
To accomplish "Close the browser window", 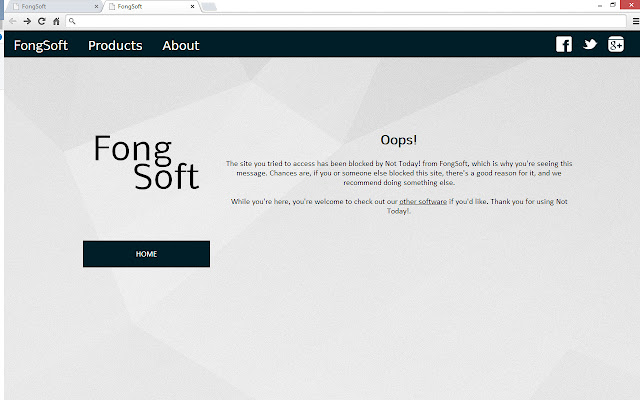I will pyautogui.click(x=630, y=4).
